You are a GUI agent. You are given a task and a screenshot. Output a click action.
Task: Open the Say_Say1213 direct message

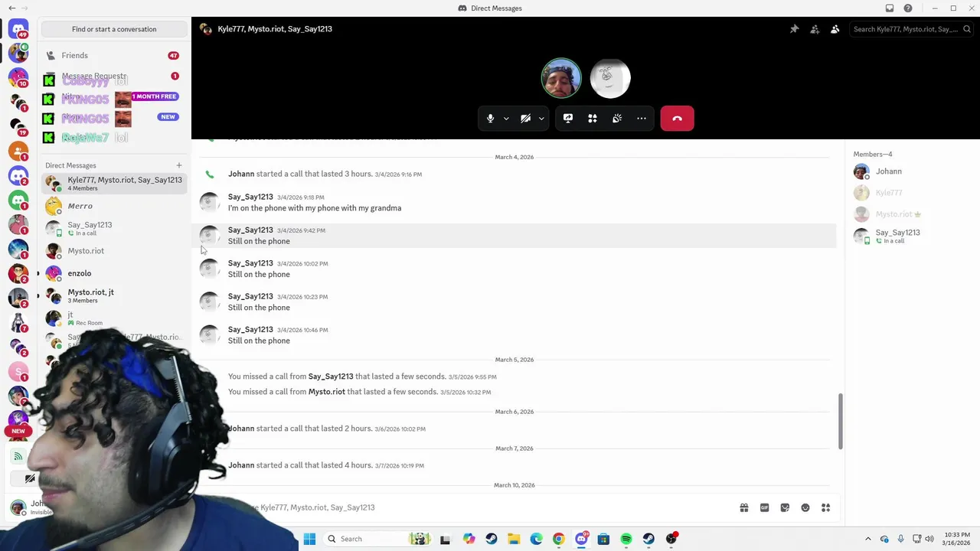point(114,228)
